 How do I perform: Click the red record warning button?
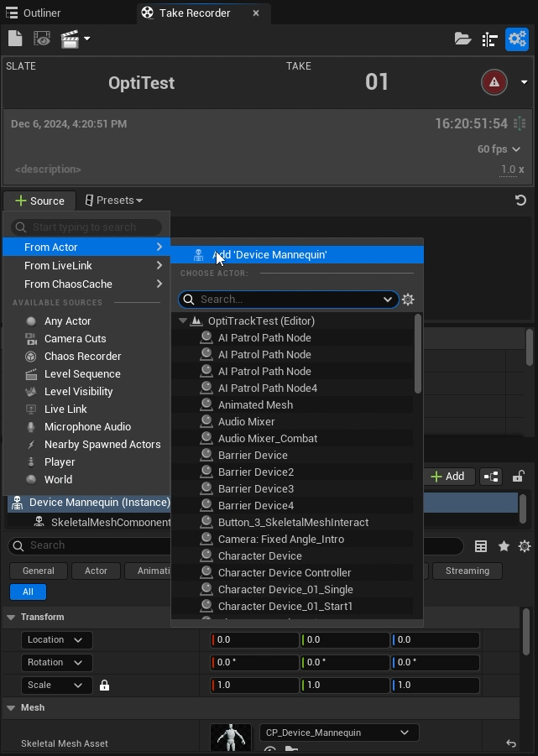pos(494,82)
